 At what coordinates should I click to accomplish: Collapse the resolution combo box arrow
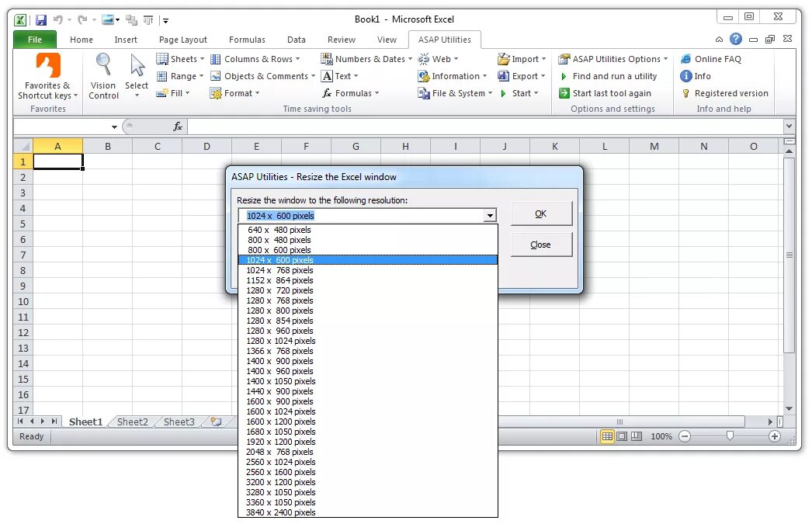(x=489, y=215)
